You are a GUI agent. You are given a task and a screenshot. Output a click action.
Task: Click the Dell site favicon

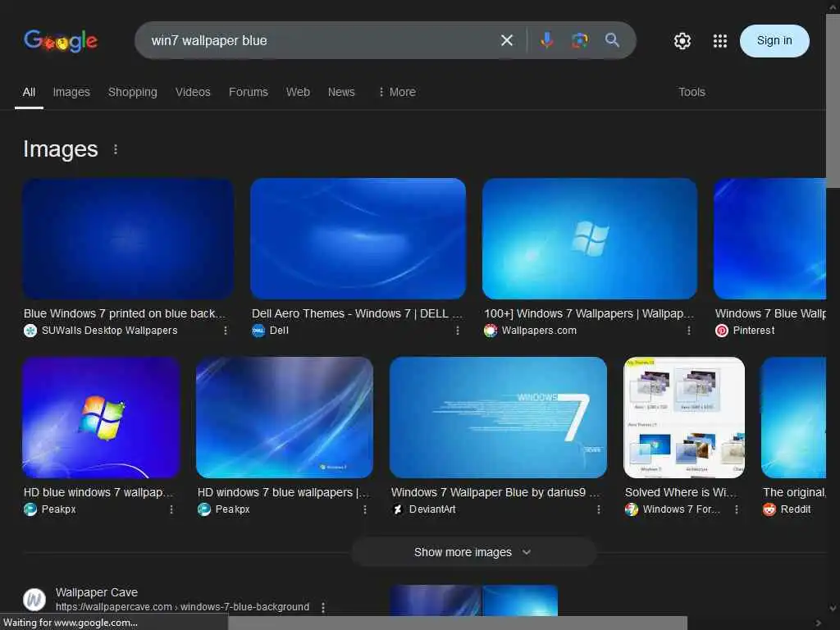click(258, 331)
